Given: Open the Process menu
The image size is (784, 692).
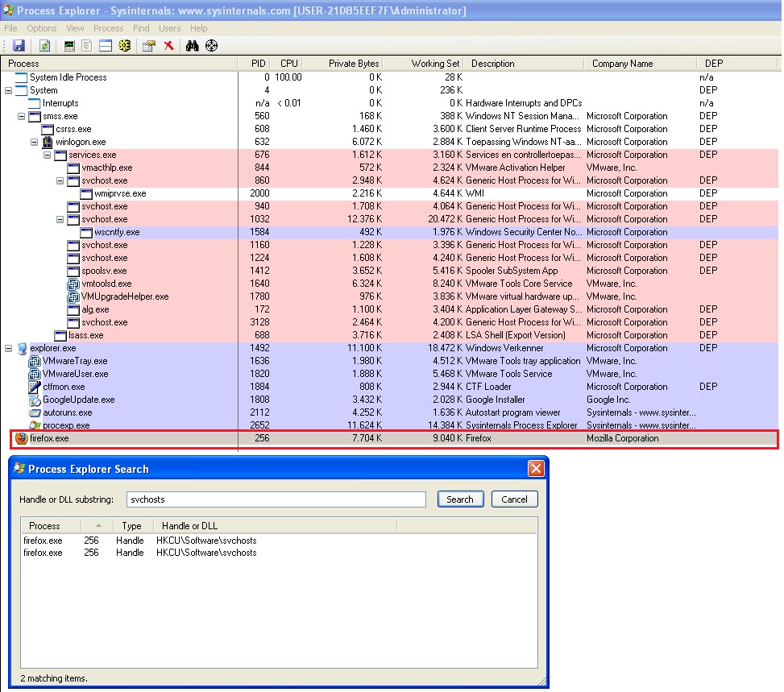Looking at the screenshot, I should [x=109, y=28].
